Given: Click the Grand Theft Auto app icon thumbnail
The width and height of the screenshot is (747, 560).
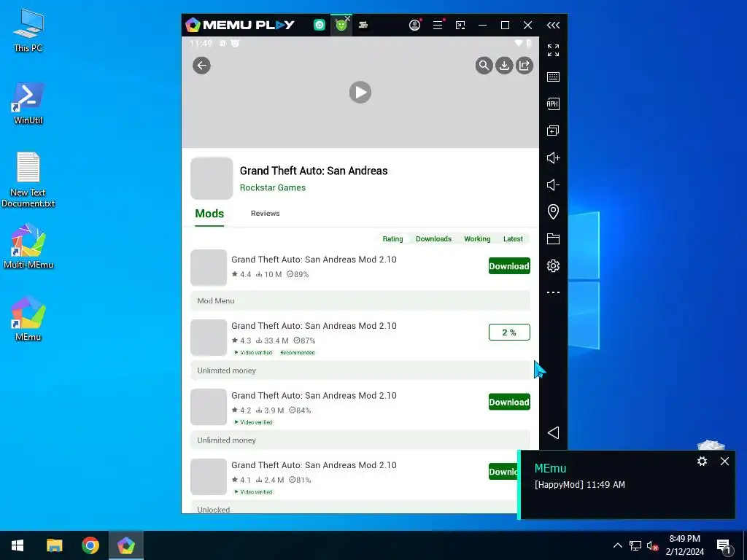Looking at the screenshot, I should (x=212, y=178).
